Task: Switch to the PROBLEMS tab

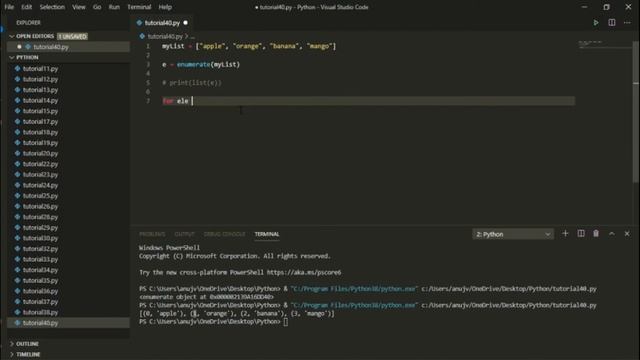Action: pos(152,234)
